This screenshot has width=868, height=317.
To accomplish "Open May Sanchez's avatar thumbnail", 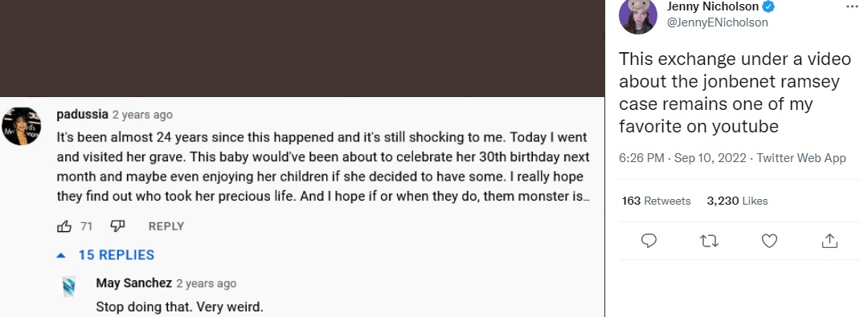I will (69, 287).
